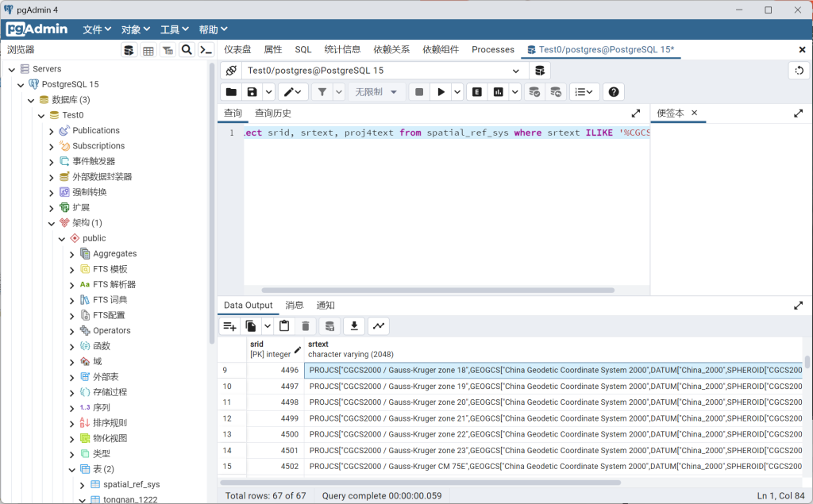Expand the spatial_ref_sys table node
Screen dimensions: 813x504
click(x=82, y=485)
